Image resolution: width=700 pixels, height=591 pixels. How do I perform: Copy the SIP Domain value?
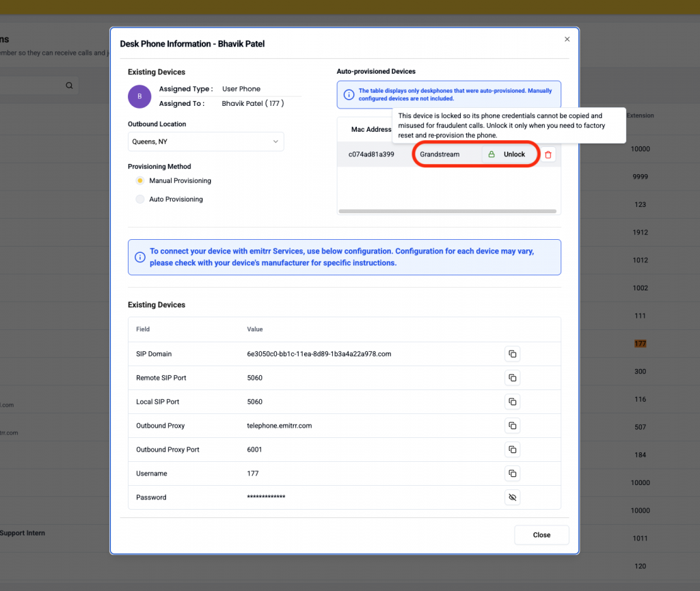(x=512, y=354)
